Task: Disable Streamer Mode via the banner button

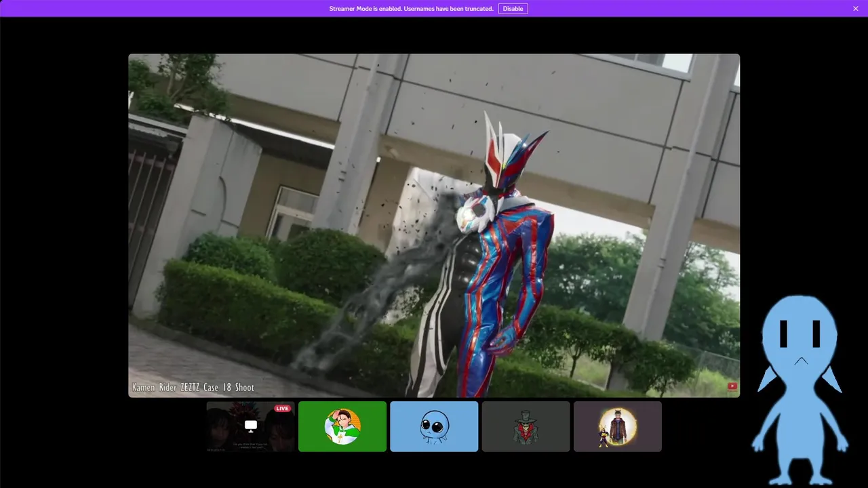Action: coord(513,9)
